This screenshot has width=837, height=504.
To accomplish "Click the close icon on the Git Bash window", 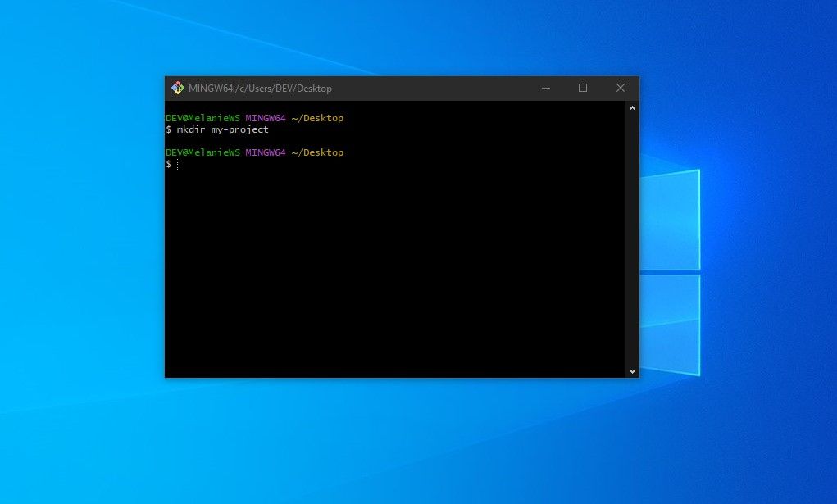I will 621,88.
